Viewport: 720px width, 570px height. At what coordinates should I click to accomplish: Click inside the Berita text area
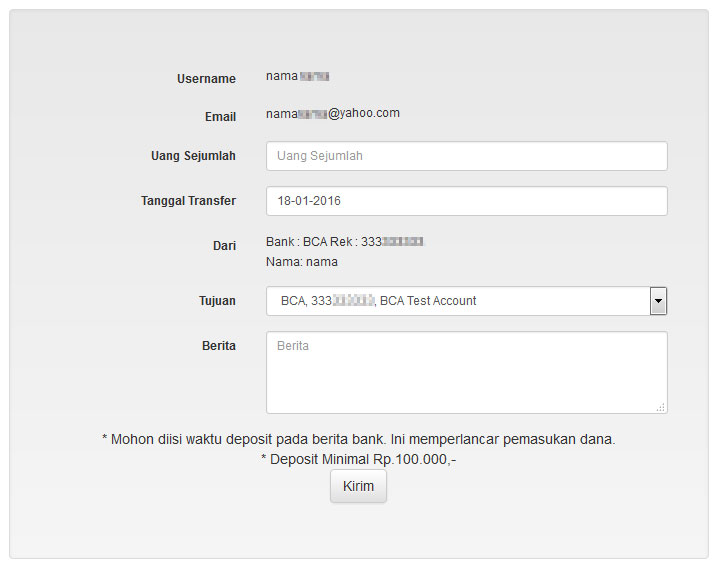click(x=466, y=372)
